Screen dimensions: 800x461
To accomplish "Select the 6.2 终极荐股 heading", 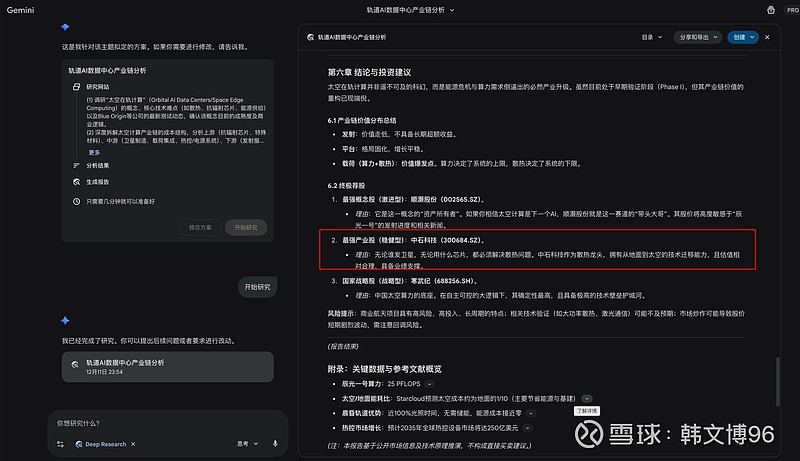I will tap(346, 186).
